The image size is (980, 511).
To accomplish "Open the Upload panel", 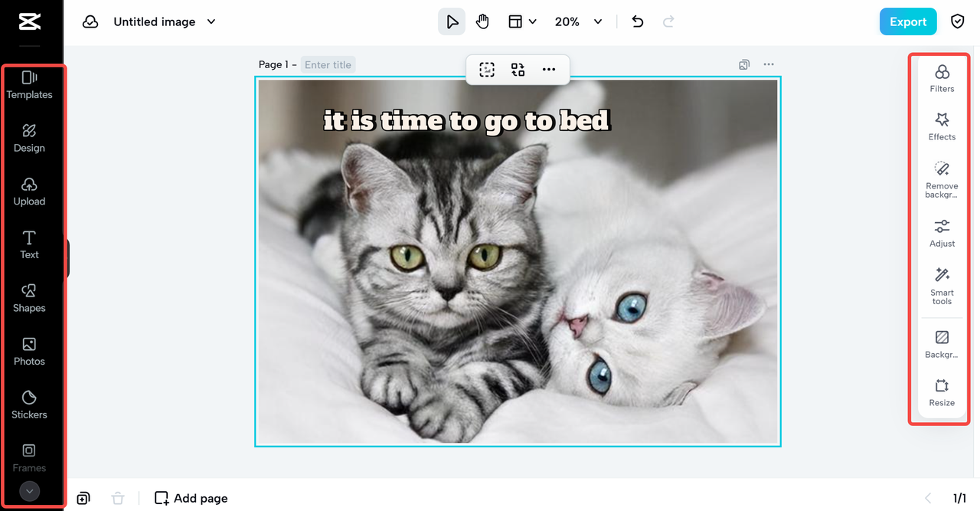I will pos(29,192).
